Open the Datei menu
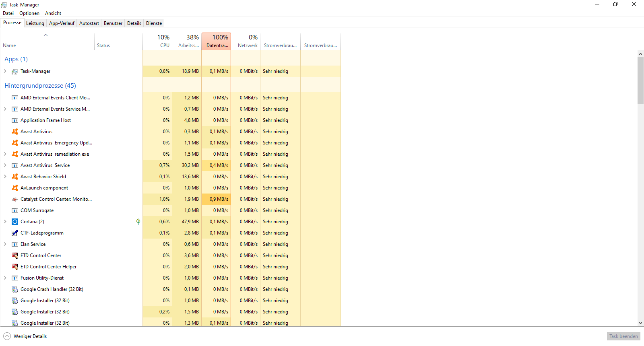The height and width of the screenshot is (346, 644). [8, 13]
